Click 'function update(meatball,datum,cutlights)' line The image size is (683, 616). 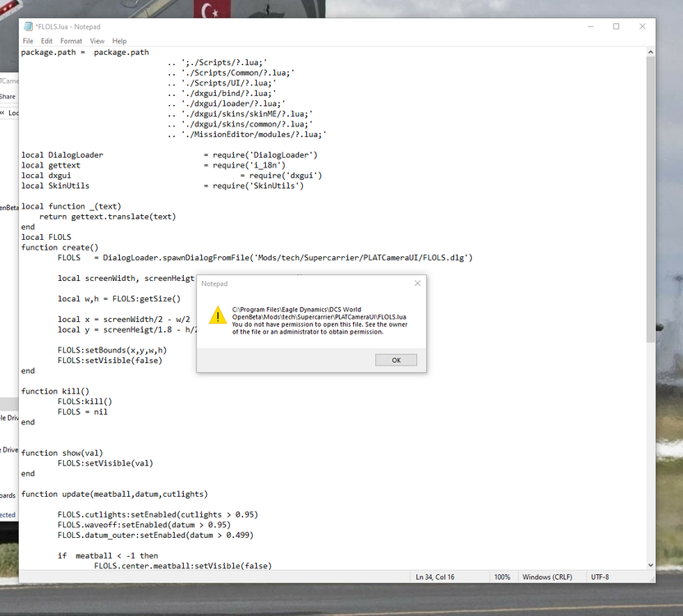point(115,494)
